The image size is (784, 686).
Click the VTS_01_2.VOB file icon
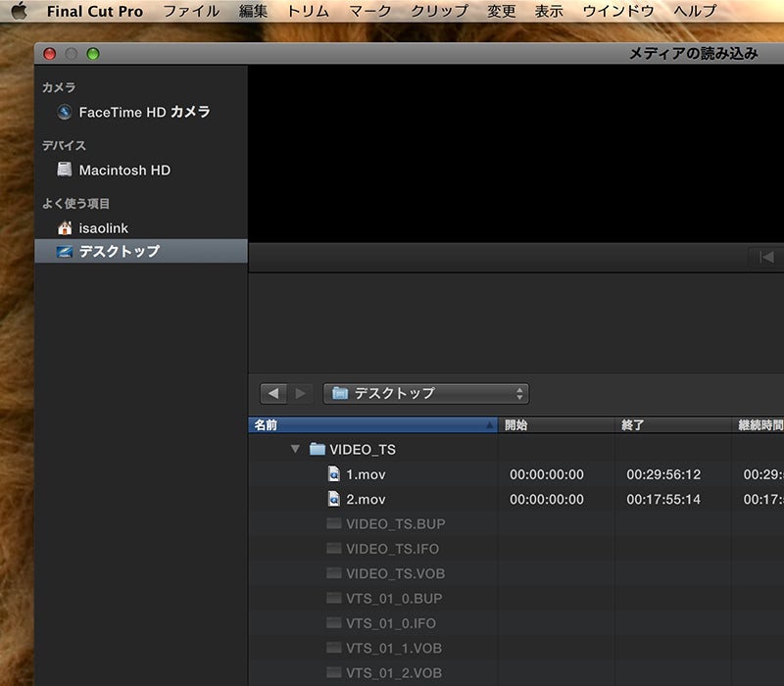[x=334, y=672]
